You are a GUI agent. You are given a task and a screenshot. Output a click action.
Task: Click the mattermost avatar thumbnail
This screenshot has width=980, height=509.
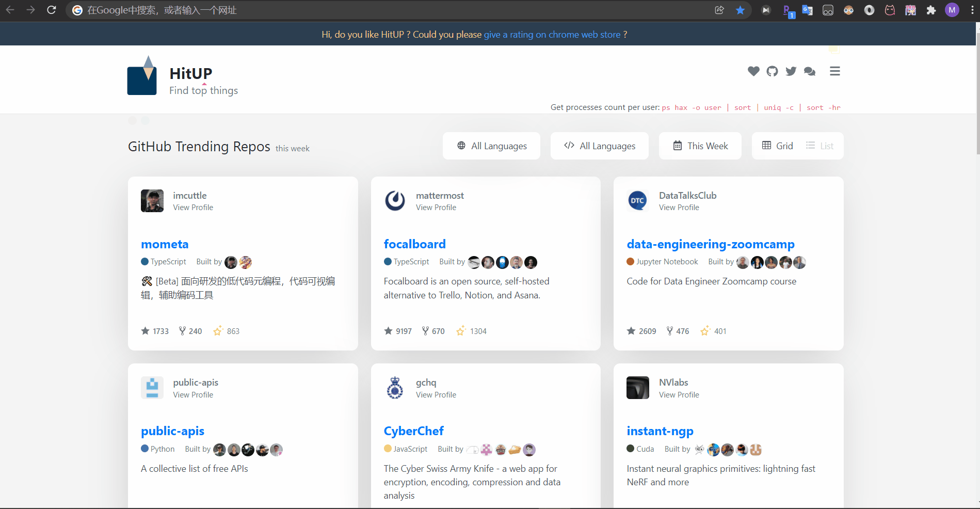(x=395, y=201)
